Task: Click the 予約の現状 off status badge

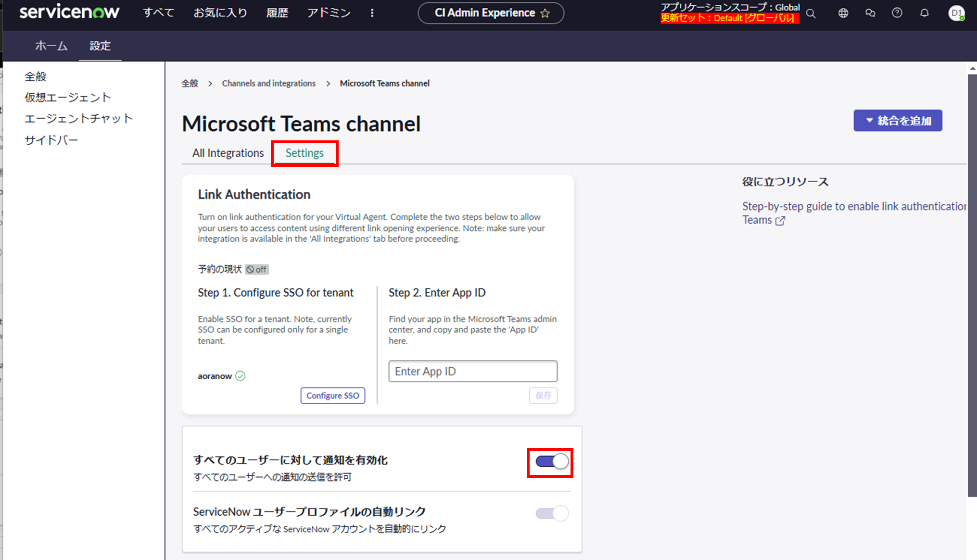Action: 257,270
